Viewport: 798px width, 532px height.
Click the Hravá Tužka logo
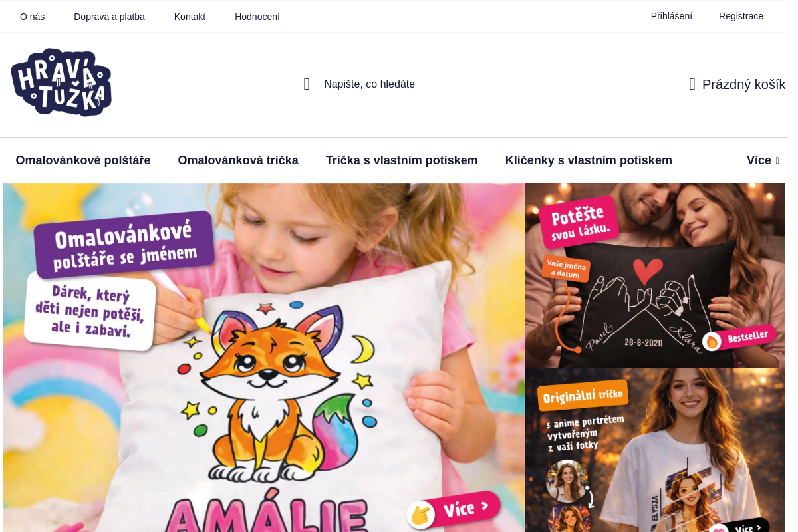(61, 82)
